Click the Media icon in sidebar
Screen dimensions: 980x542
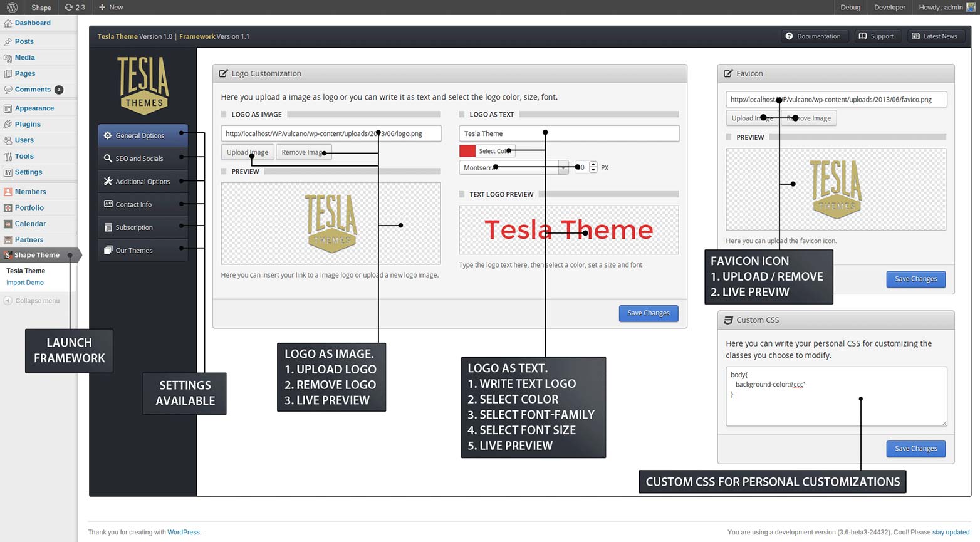click(x=8, y=58)
